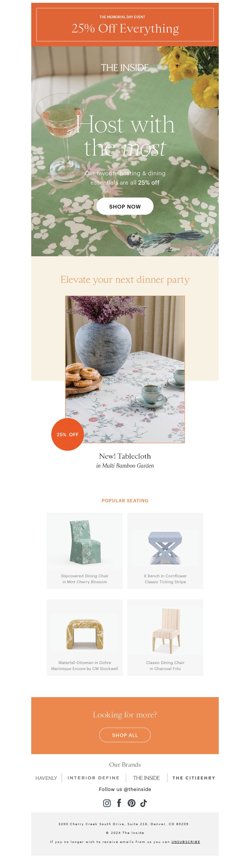This screenshot has height=868, width=250.
Task: Open the TikTok icon link
Action: click(x=144, y=803)
